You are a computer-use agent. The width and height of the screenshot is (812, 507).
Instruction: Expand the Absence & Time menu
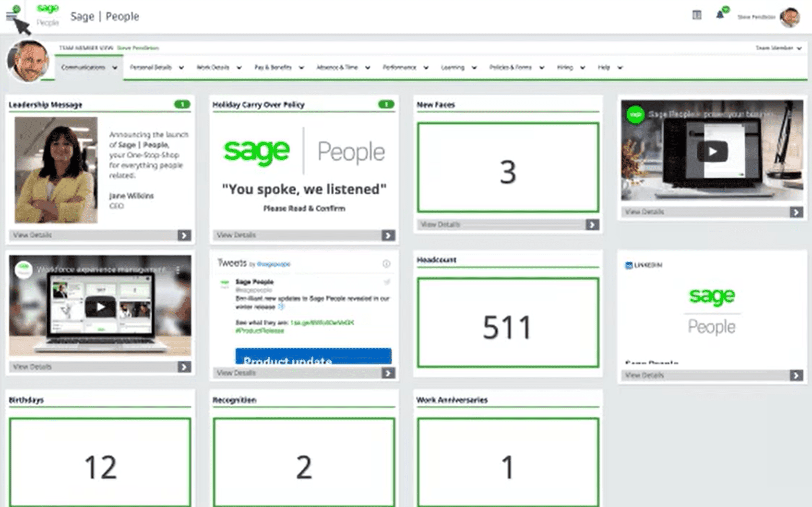(x=343, y=68)
